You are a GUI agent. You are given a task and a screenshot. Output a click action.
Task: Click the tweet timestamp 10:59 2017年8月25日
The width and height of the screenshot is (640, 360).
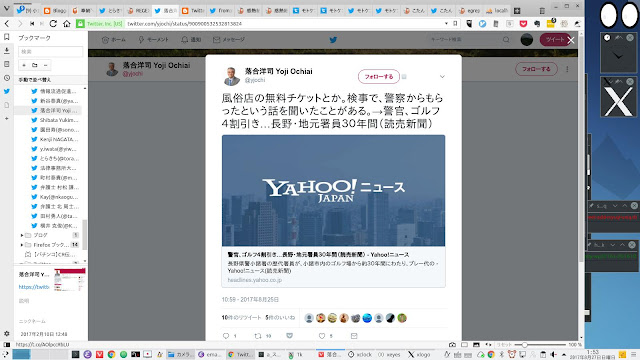[250, 300]
